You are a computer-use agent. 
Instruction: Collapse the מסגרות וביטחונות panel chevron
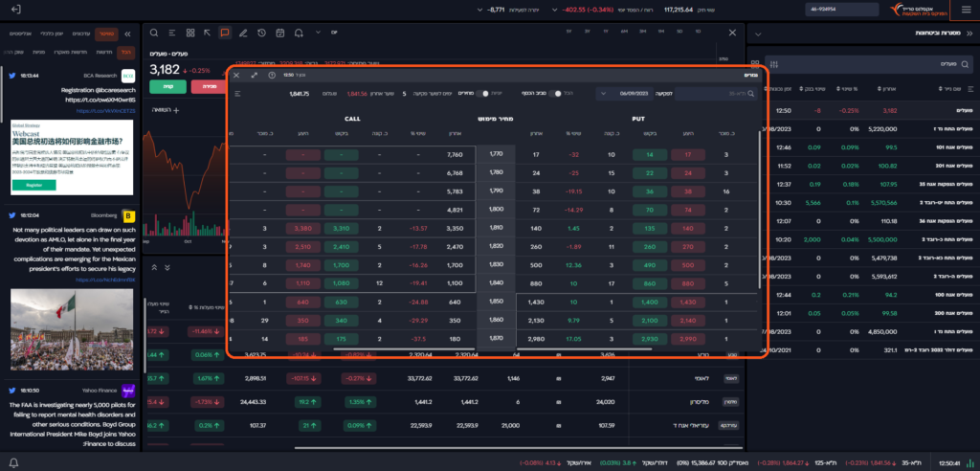[x=756, y=33]
